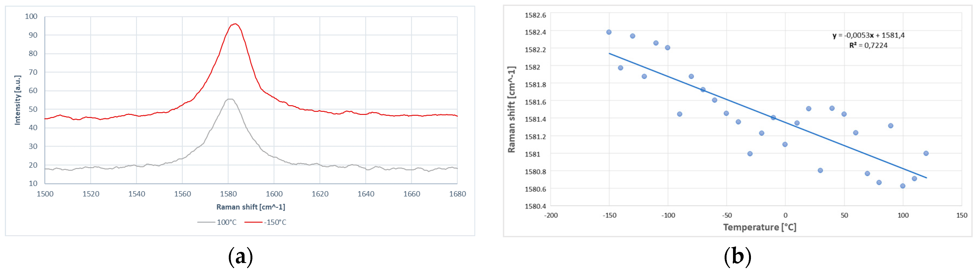
Task: Select the "70" intensity axis tick label
Action: [x=33, y=72]
